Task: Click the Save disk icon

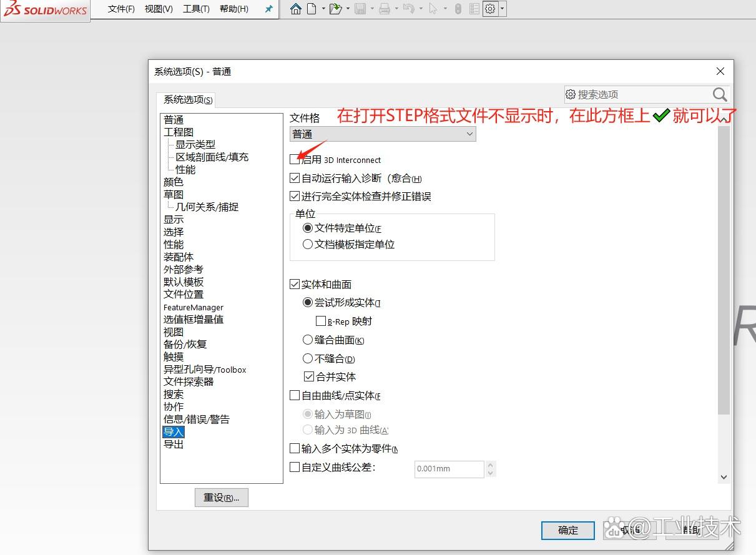Action: 360,9
